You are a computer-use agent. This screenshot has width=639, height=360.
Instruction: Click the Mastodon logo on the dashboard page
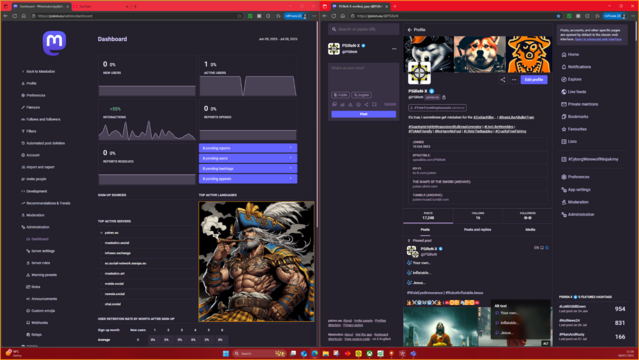pyautogui.click(x=54, y=43)
